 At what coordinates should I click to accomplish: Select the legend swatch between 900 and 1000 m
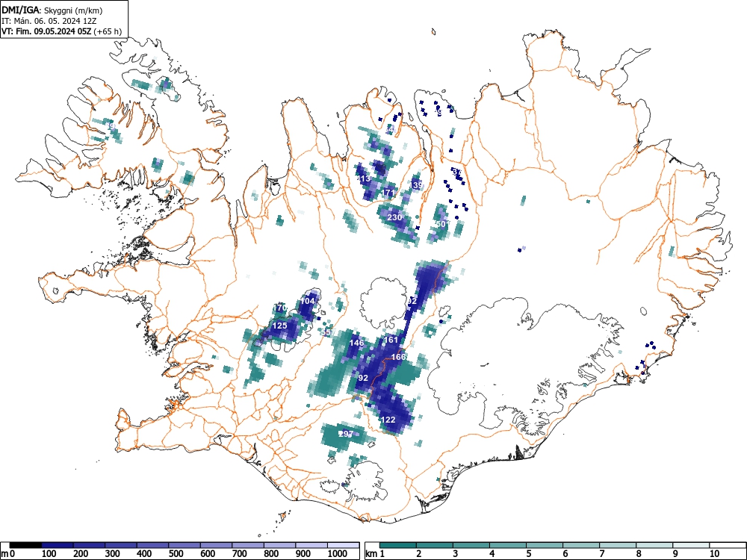311,545
